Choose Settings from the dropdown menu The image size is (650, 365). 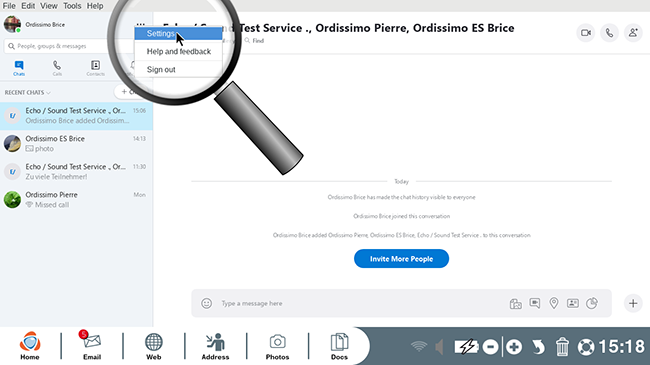tap(178, 34)
